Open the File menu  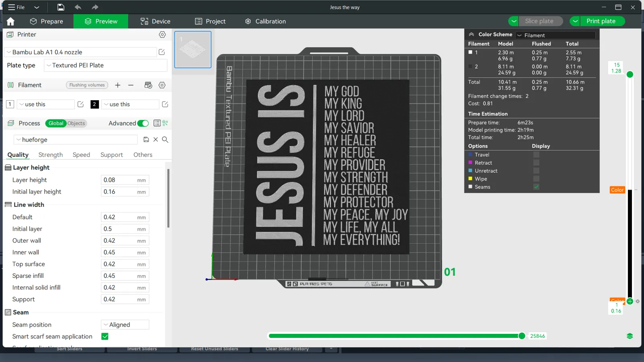17,7
